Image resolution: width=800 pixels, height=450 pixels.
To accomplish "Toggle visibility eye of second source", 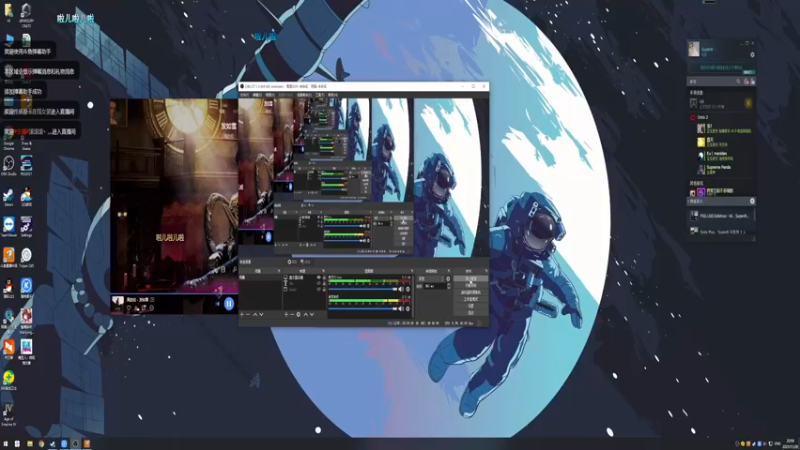I will click(x=319, y=283).
